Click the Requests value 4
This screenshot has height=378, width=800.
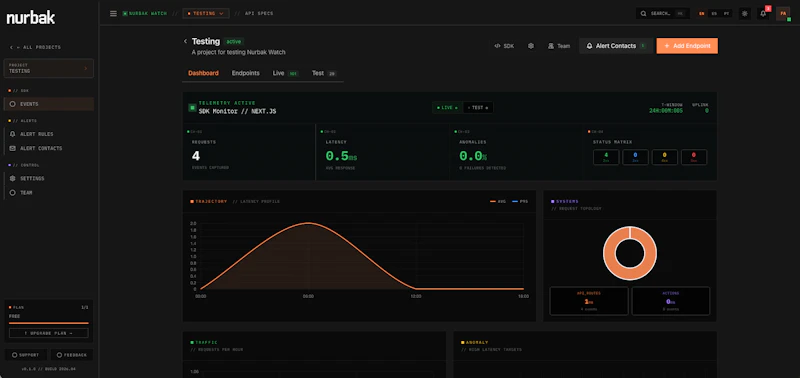point(195,156)
